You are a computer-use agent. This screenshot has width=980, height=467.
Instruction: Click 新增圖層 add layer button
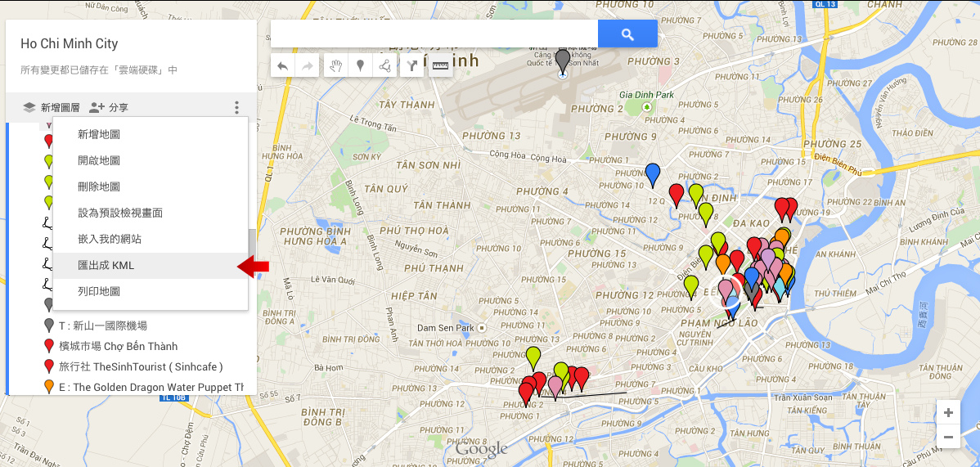pos(52,107)
